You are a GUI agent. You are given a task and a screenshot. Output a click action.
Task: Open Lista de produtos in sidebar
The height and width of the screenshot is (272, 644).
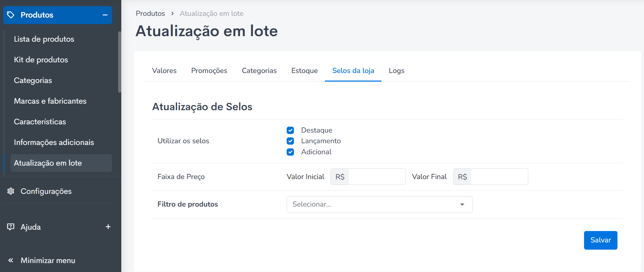[44, 39]
